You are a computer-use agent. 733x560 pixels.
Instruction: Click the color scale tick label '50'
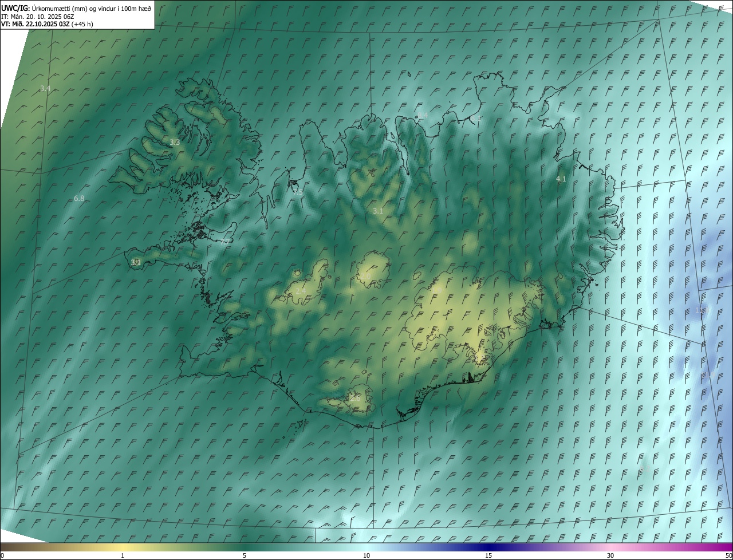[728, 555]
